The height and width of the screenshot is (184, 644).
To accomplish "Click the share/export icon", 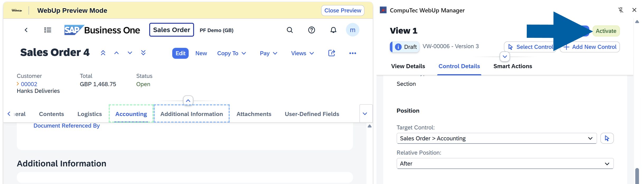I will (332, 53).
